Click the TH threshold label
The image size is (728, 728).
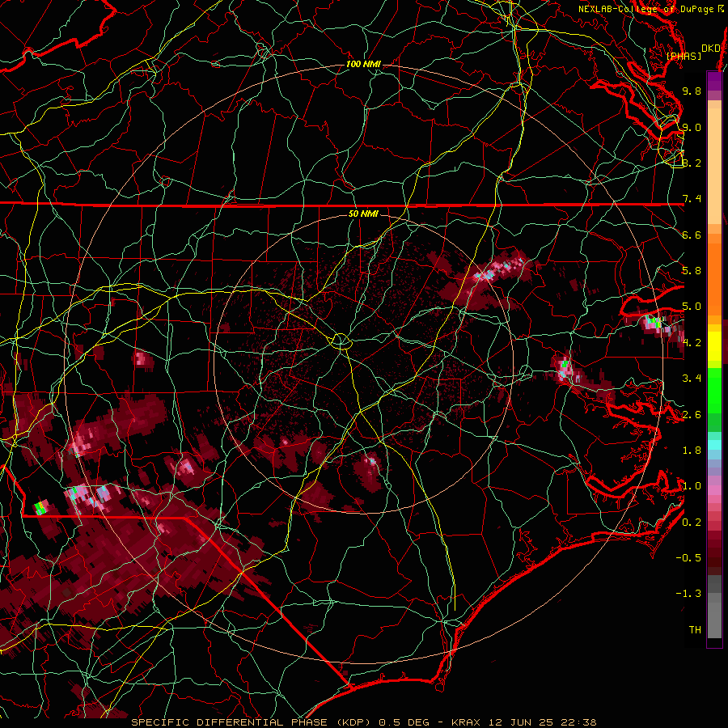(x=695, y=630)
